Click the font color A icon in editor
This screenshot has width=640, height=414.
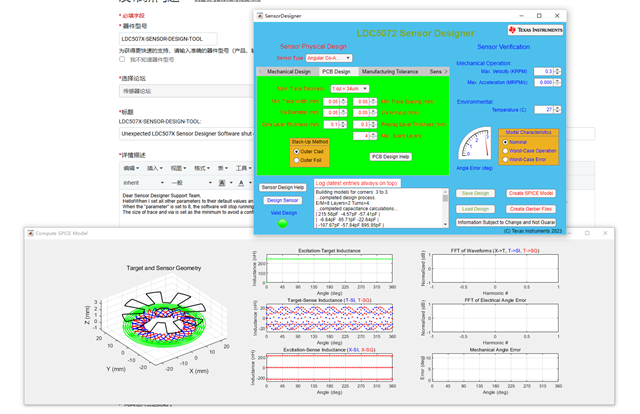(x=241, y=183)
